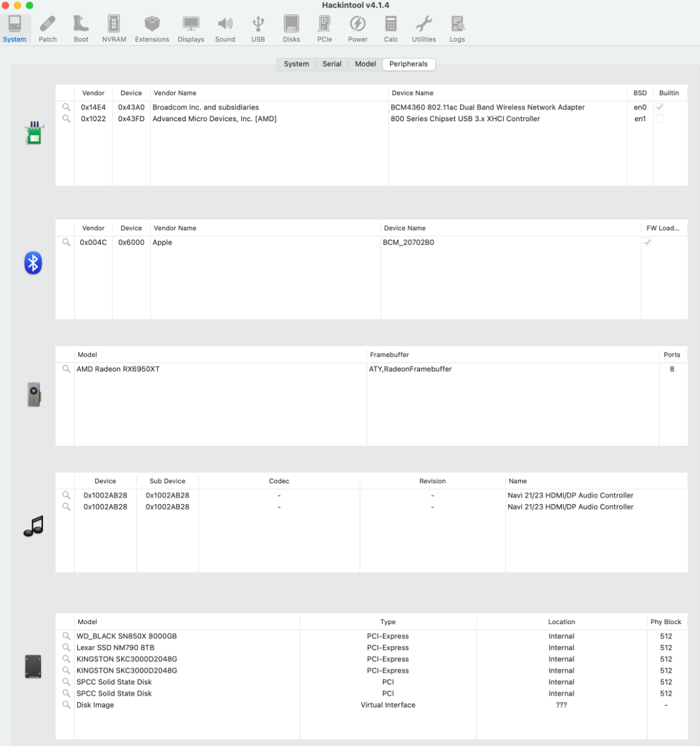Screen dimensions: 700x746
Task: Open the Power toolbar section
Action: 357,29
